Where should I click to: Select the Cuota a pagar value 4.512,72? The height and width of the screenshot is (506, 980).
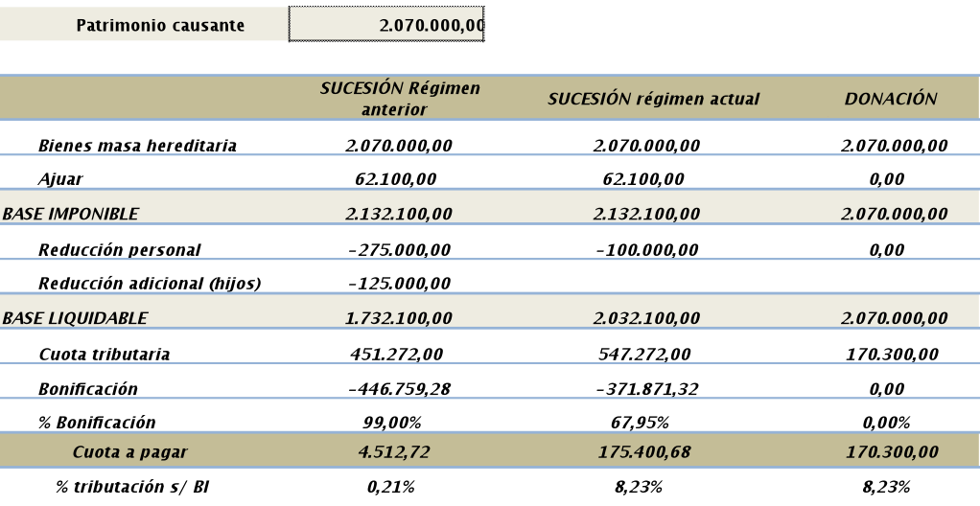pos(400,452)
